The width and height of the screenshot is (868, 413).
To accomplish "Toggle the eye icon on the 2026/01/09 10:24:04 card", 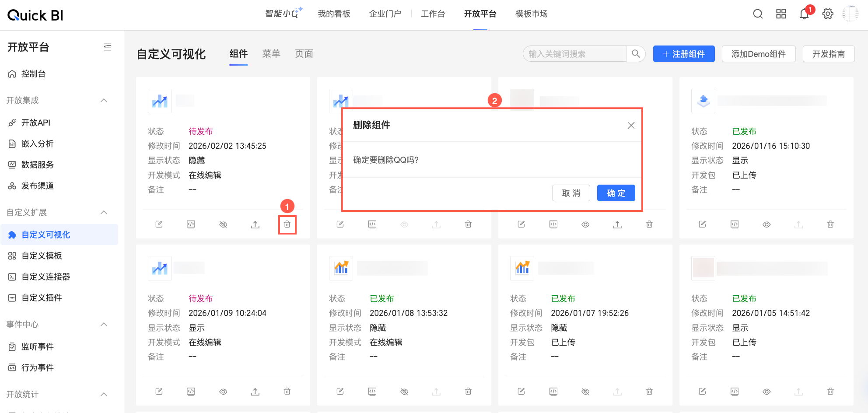I will (223, 392).
